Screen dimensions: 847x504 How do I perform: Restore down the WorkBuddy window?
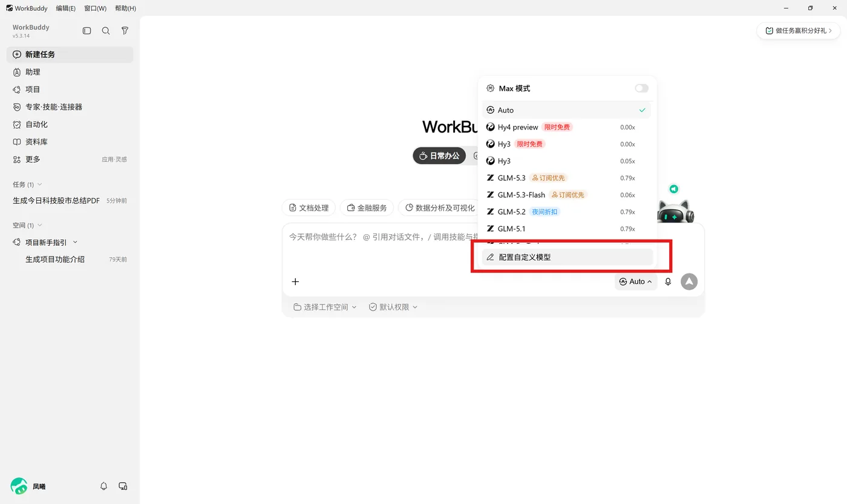point(810,8)
